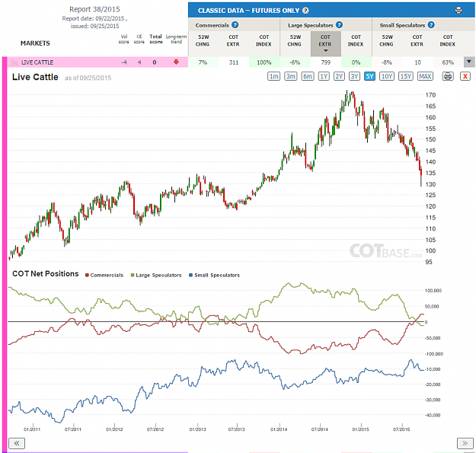This screenshot has height=453, width=476.
Task: Click the printer icon in Classic Data header
Action: 458,11
